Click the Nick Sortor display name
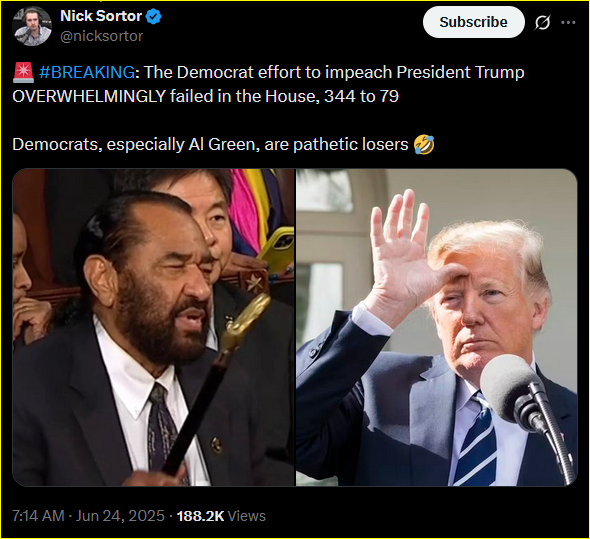The width and height of the screenshot is (590, 539). pos(101,16)
